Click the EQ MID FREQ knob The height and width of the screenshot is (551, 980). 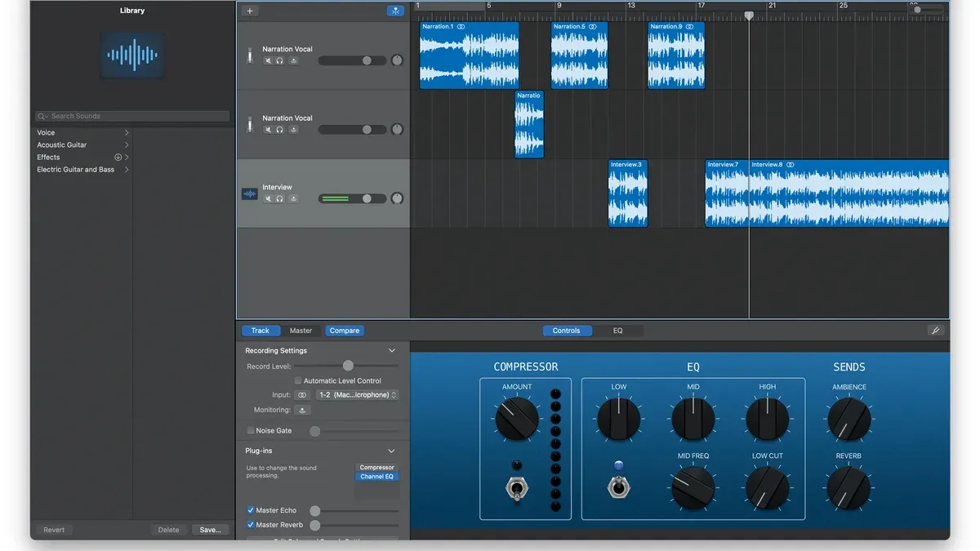click(693, 488)
